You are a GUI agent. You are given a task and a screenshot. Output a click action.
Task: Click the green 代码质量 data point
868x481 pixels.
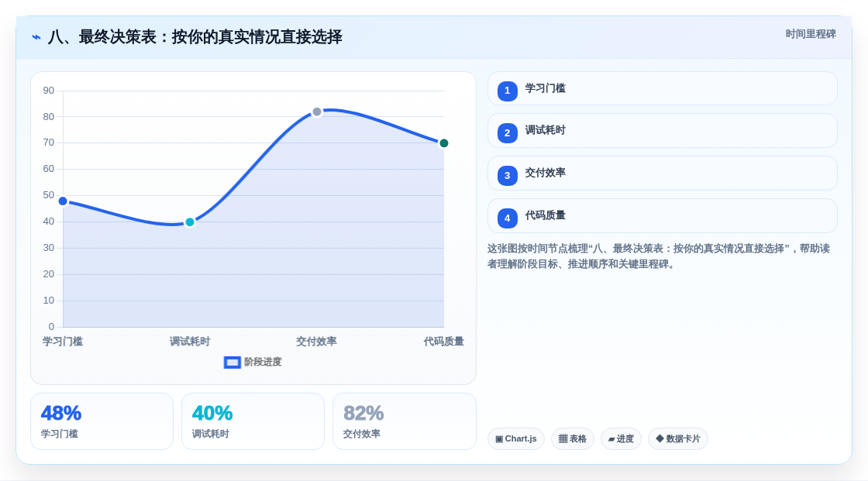(443, 143)
